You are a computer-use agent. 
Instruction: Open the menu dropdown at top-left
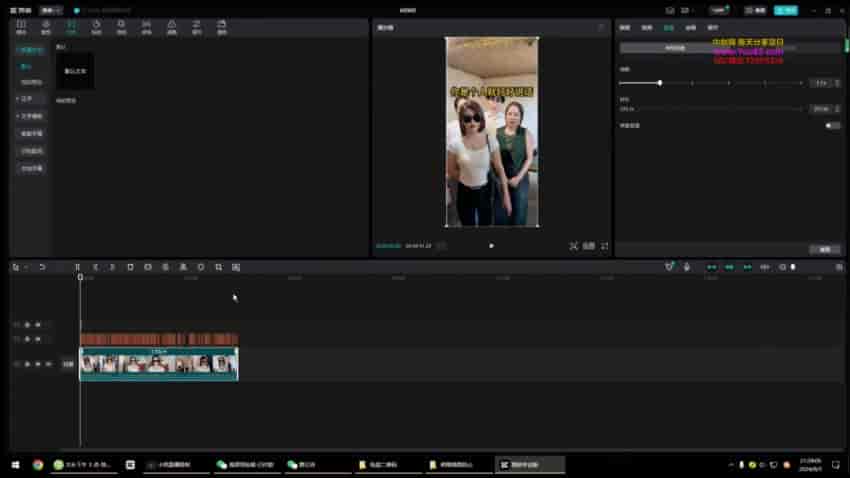tap(51, 10)
